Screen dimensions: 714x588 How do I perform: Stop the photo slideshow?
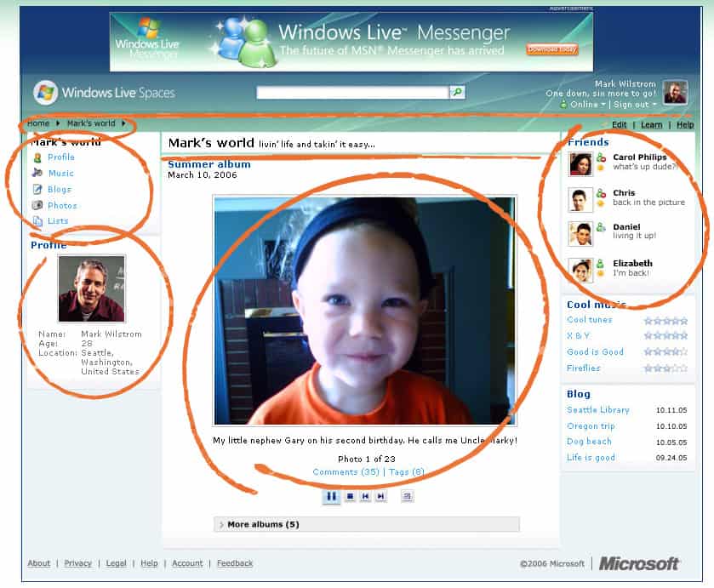coord(350,496)
